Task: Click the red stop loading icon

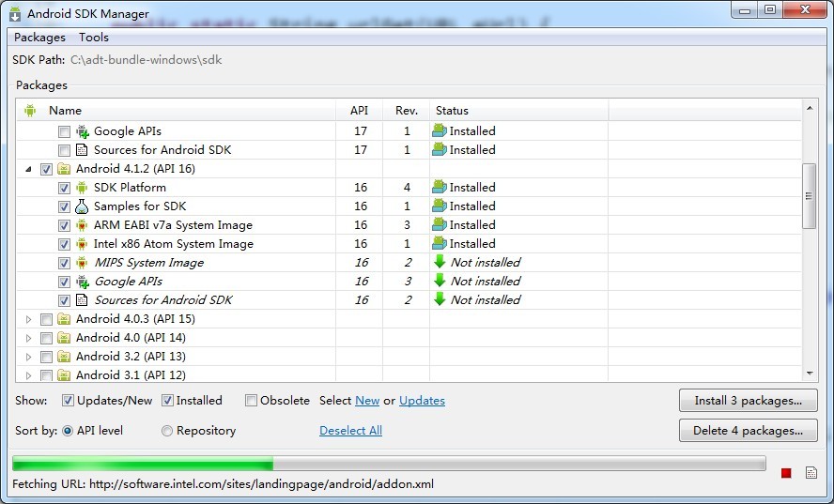Action: coord(786,473)
